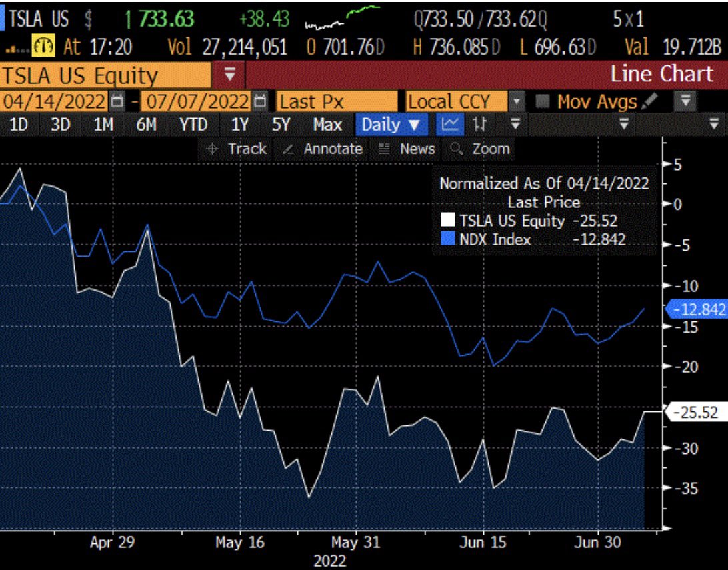
Task: Click the last price 733.63
Action: pos(166,19)
